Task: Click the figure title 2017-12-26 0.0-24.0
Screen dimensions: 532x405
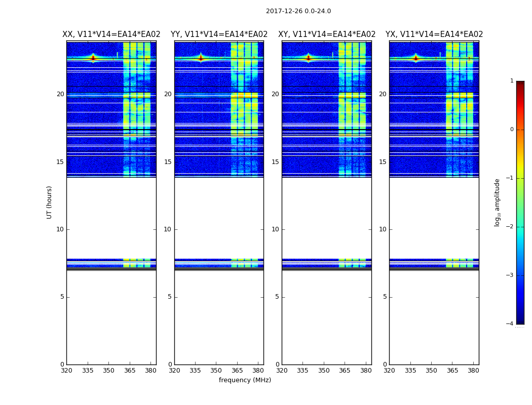Action: point(298,11)
